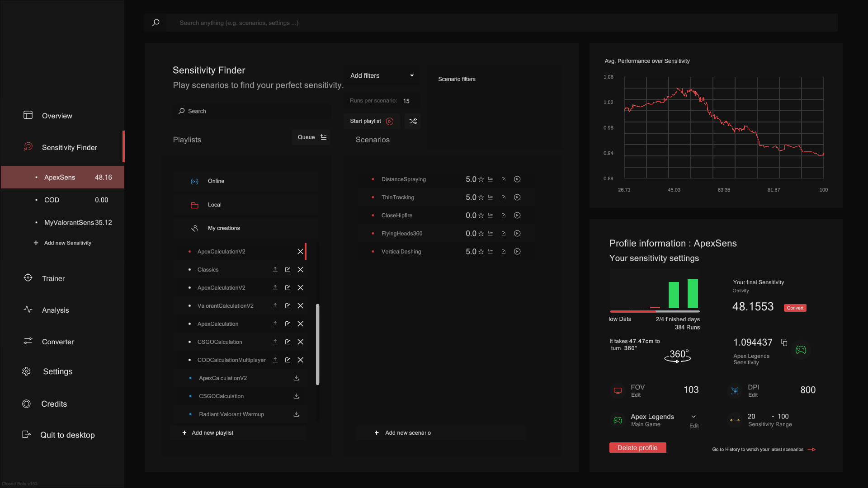Click the playlists list scrollbar
The height and width of the screenshot is (488, 868).
point(317,343)
